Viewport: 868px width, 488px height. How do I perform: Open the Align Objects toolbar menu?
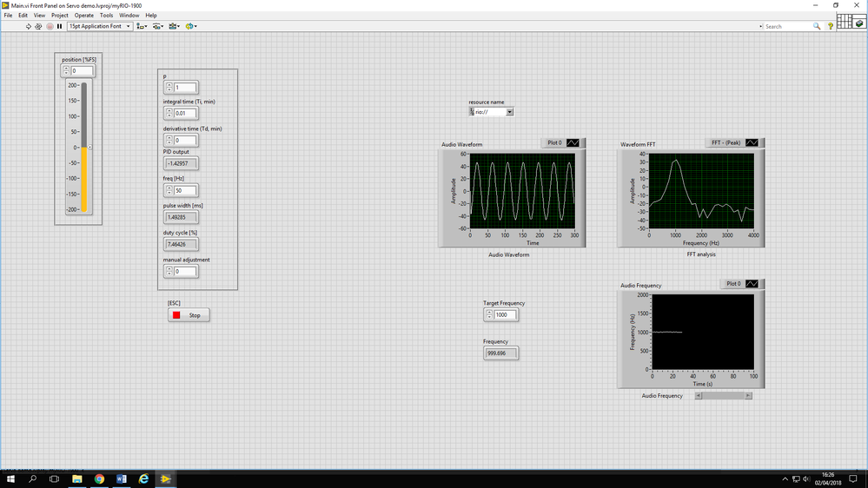coord(142,26)
